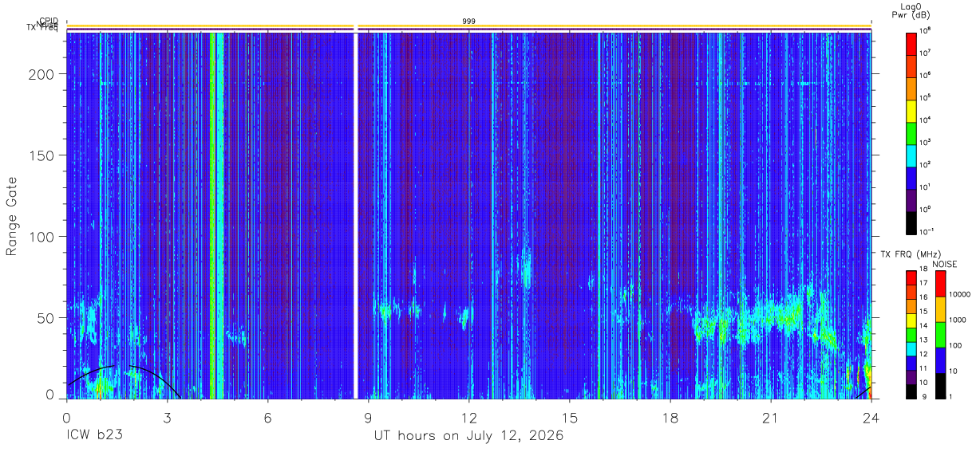Click the '12' hour tick label on time axis
The image size is (980, 452).
point(469,418)
